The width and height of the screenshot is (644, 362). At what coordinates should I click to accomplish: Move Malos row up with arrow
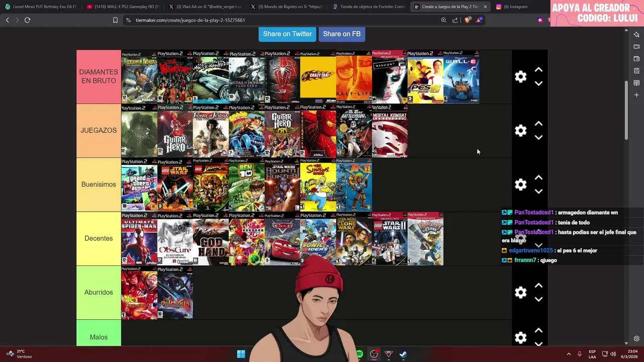click(538, 330)
